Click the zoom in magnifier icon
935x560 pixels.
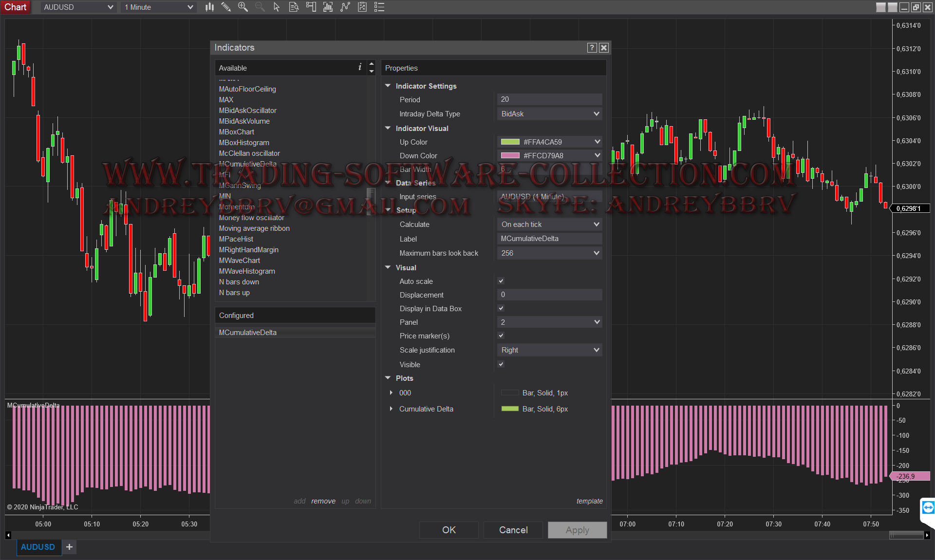[243, 7]
